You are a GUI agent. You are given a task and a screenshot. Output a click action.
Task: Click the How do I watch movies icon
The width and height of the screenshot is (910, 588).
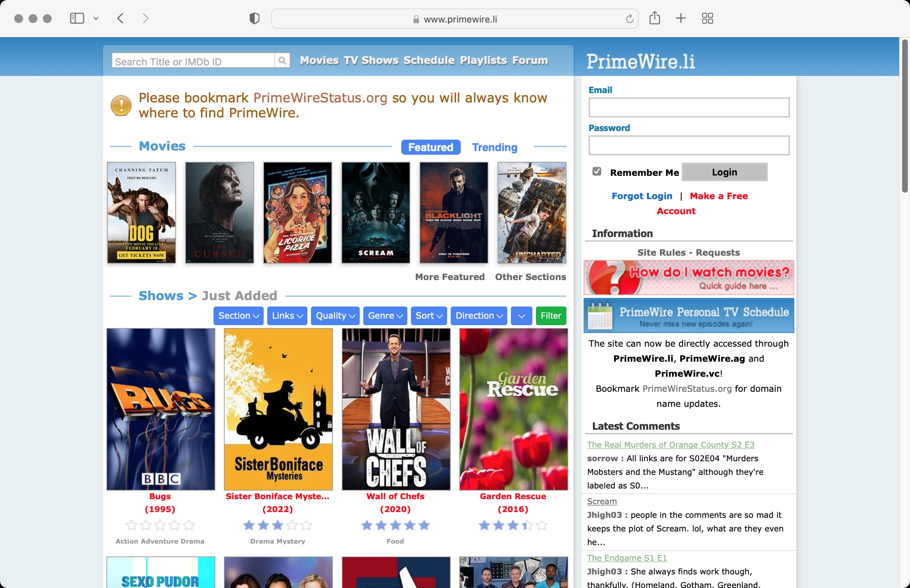click(x=689, y=278)
